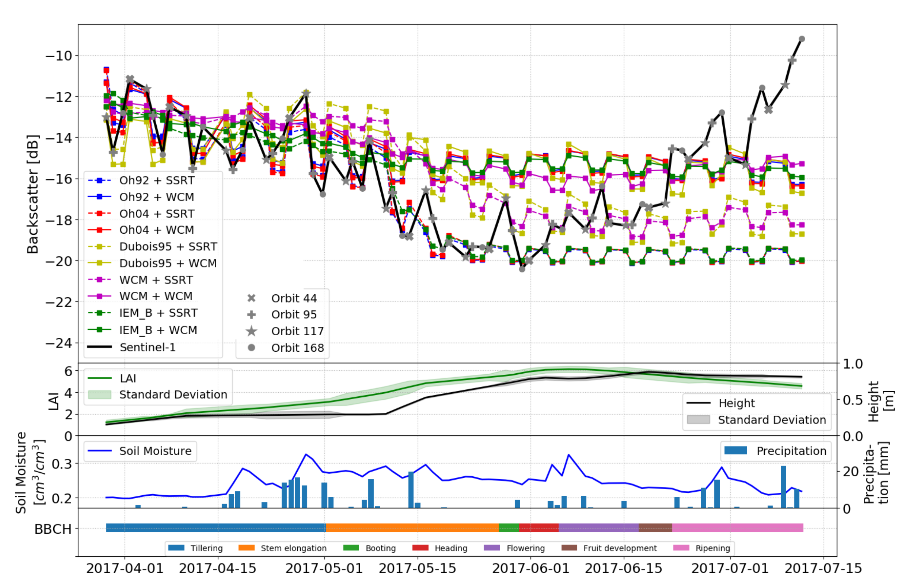Click the Orbit 117 star marker icon

click(x=251, y=331)
